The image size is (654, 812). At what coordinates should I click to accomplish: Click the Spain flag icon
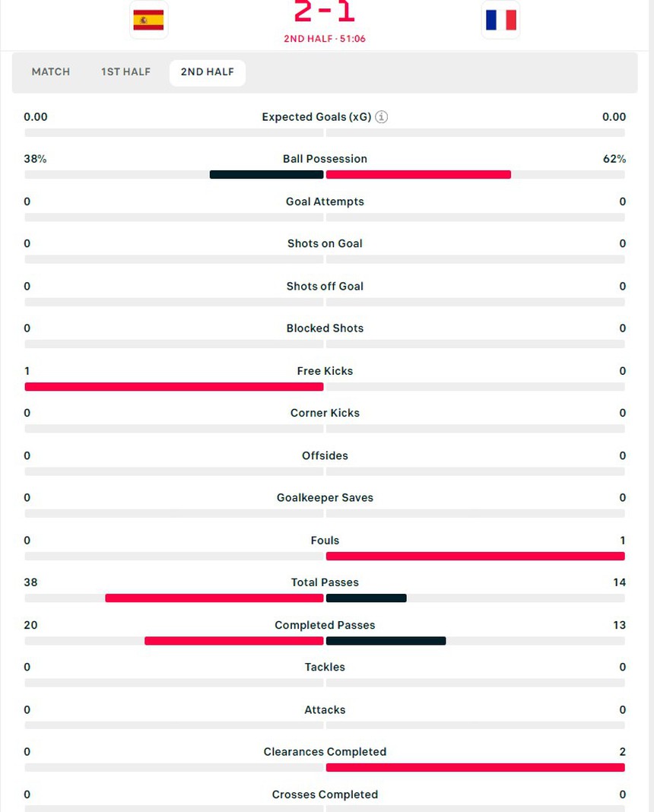[148, 20]
